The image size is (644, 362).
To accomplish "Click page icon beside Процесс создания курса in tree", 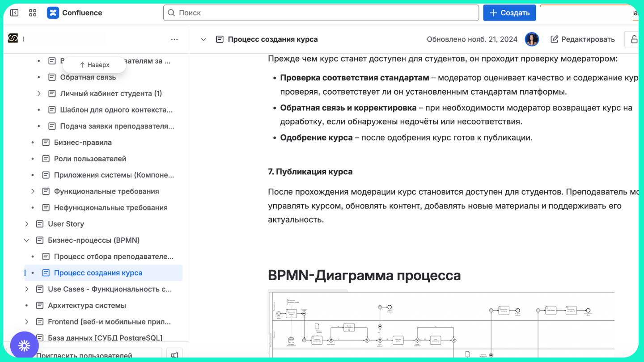I will 46,273.
